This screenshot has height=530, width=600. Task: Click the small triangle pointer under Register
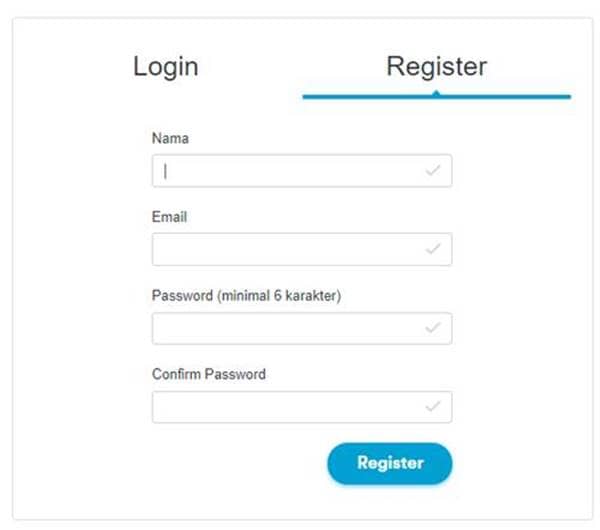[436, 93]
